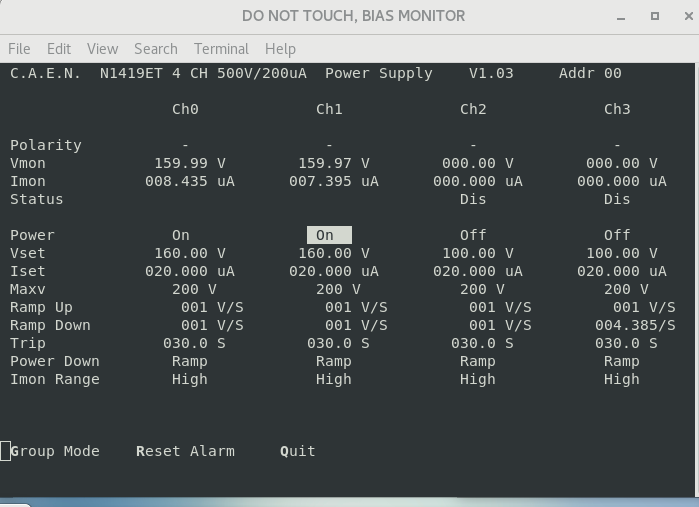The image size is (699, 507).
Task: Click the N1419ET model name
Action: pos(131,73)
